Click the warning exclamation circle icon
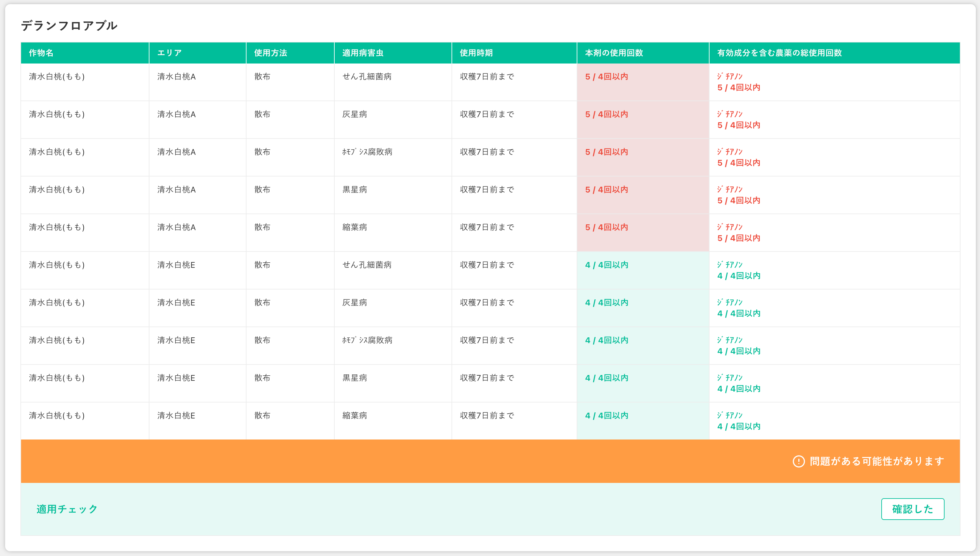Screen dimensions: 980x556 click(799, 461)
